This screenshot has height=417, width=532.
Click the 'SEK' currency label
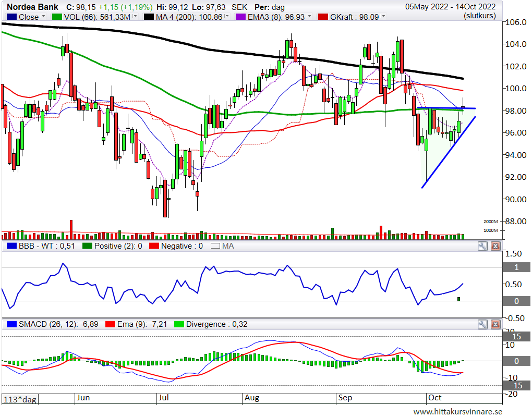(239, 7)
